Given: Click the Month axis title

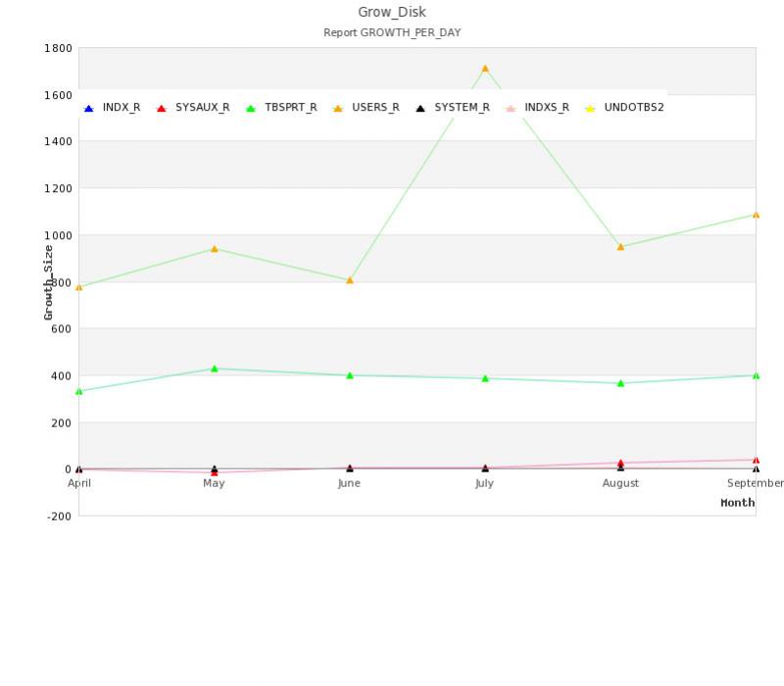Looking at the screenshot, I should (738, 503).
